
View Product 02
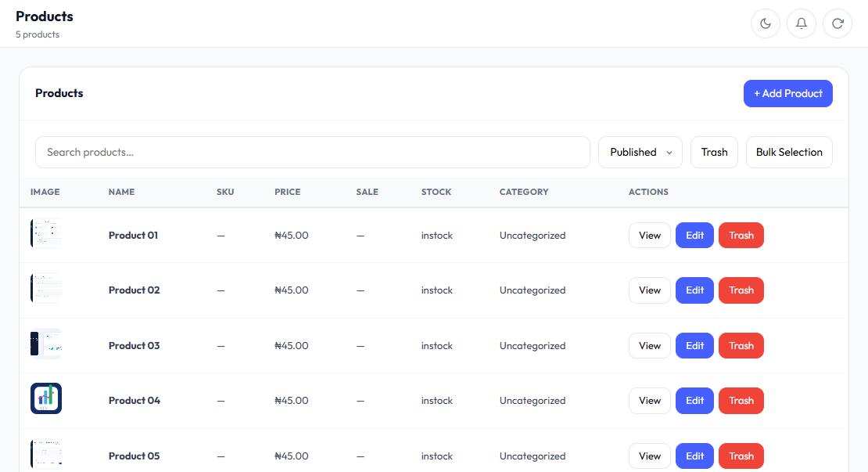[x=650, y=290]
